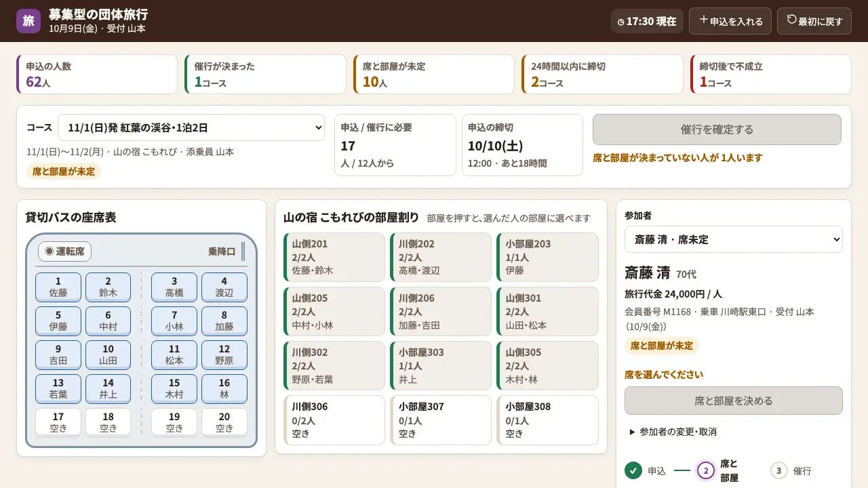Image resolution: width=868 pixels, height=488 pixels.
Task: Click the plus icon on 申込を入れる
Action: pos(703,20)
